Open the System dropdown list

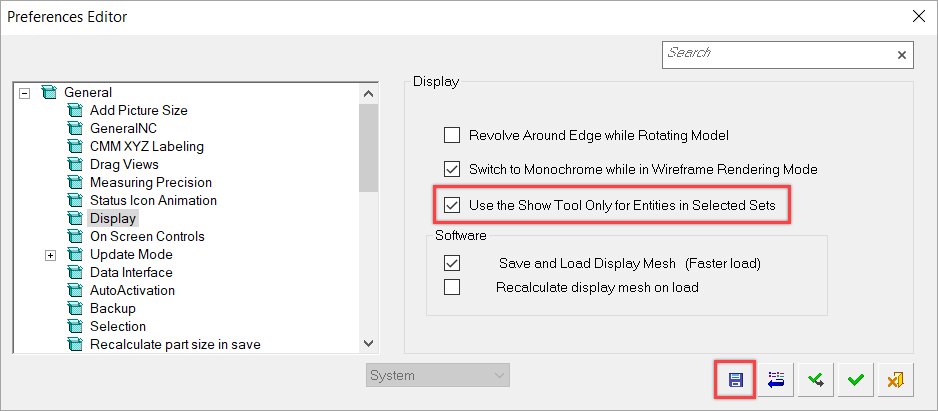pyautogui.click(x=438, y=376)
